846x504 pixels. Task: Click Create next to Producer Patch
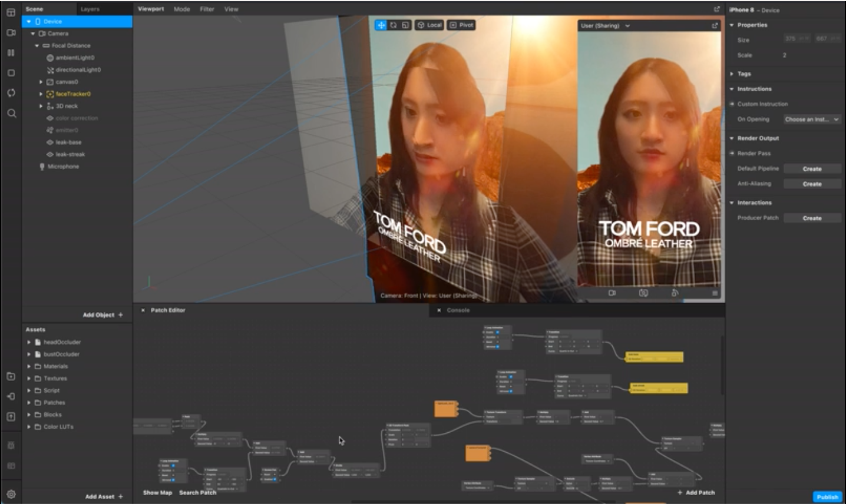coord(812,218)
